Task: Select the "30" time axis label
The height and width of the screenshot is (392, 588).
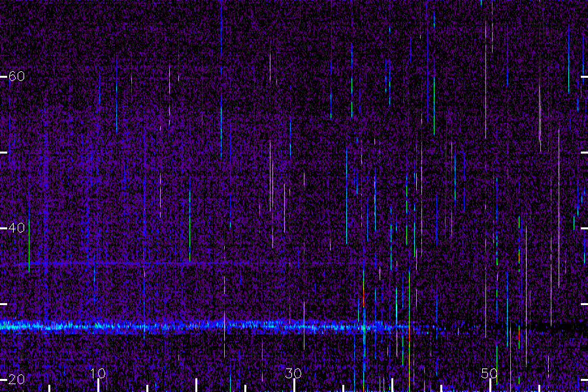Action: (293, 373)
